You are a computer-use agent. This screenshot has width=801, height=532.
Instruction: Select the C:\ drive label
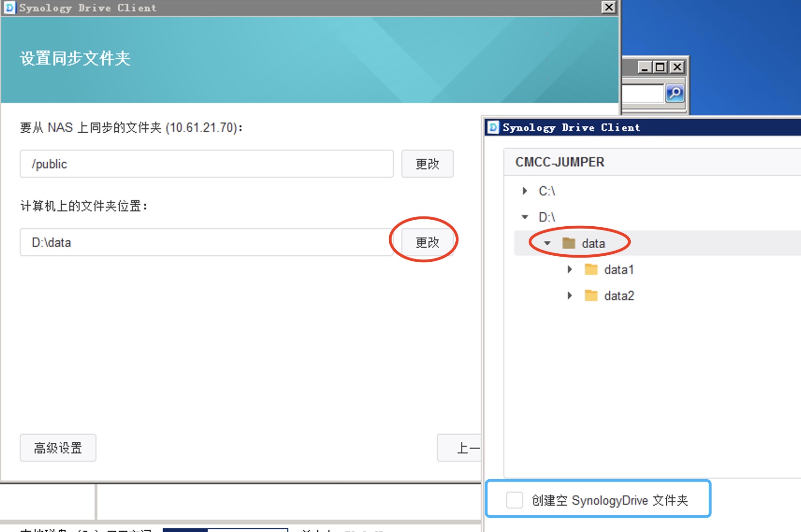click(x=546, y=191)
